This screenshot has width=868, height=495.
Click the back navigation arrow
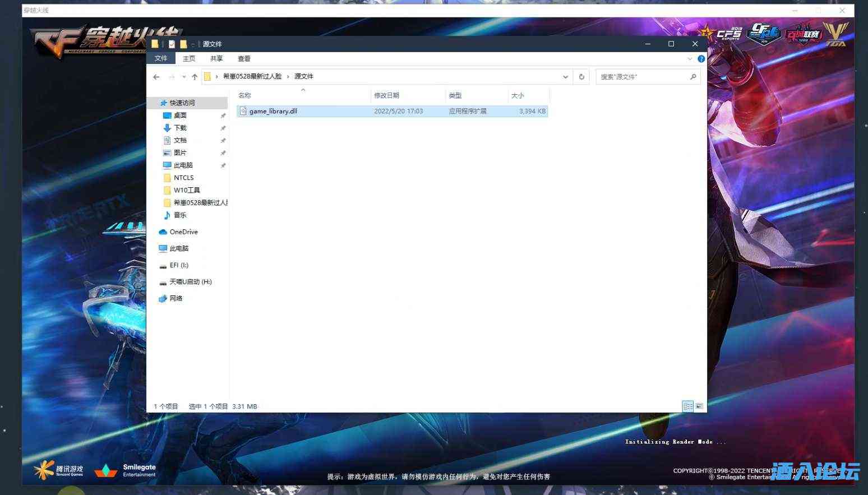156,77
